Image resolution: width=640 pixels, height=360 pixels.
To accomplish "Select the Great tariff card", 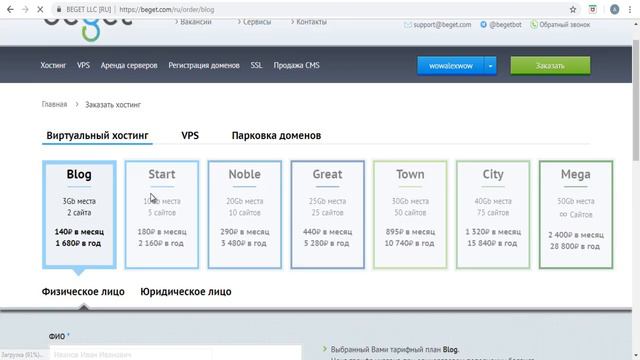I will (x=327, y=215).
